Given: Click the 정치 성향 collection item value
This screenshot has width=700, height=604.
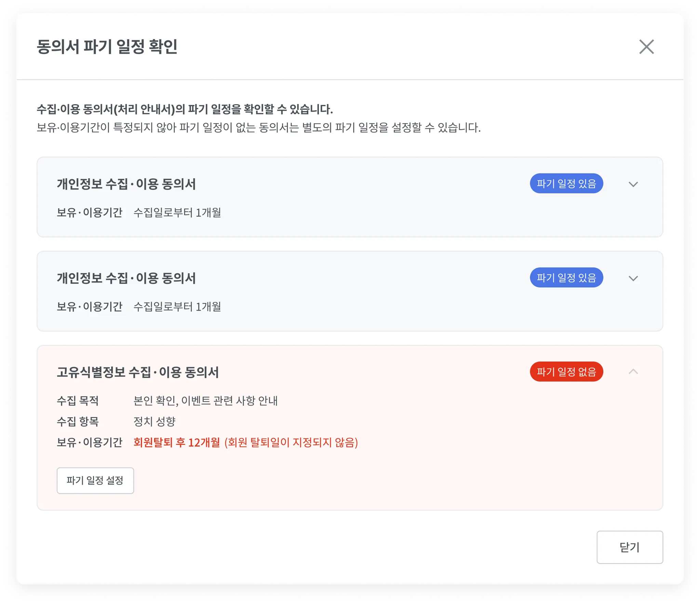Looking at the screenshot, I should 154,421.
